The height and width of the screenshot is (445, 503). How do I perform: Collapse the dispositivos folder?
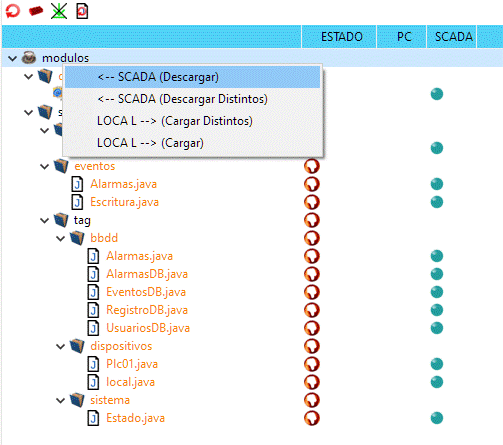click(x=60, y=346)
